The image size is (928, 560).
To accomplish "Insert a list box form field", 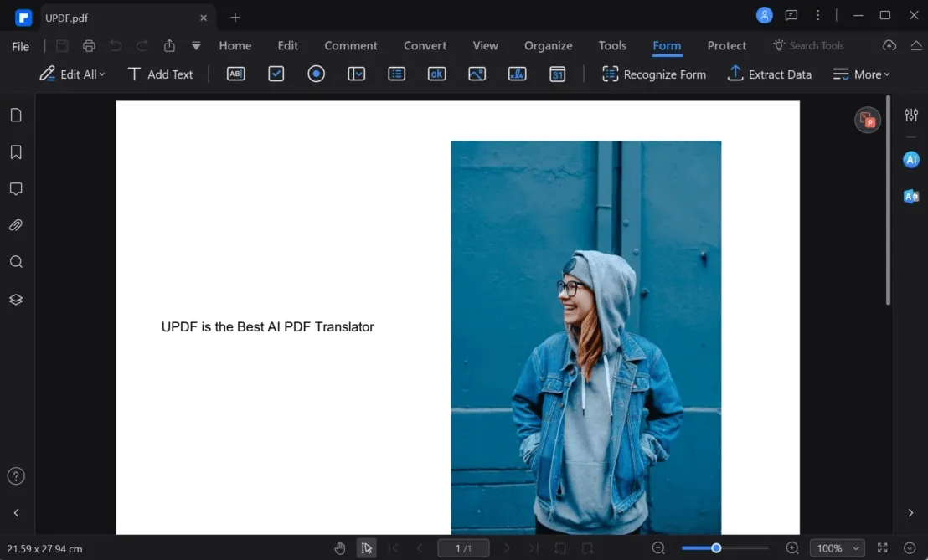I will pos(397,74).
